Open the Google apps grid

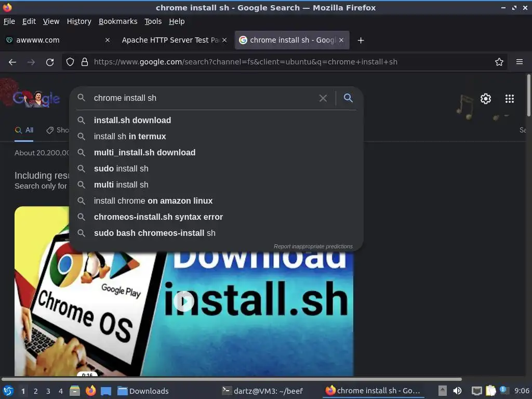click(x=509, y=98)
